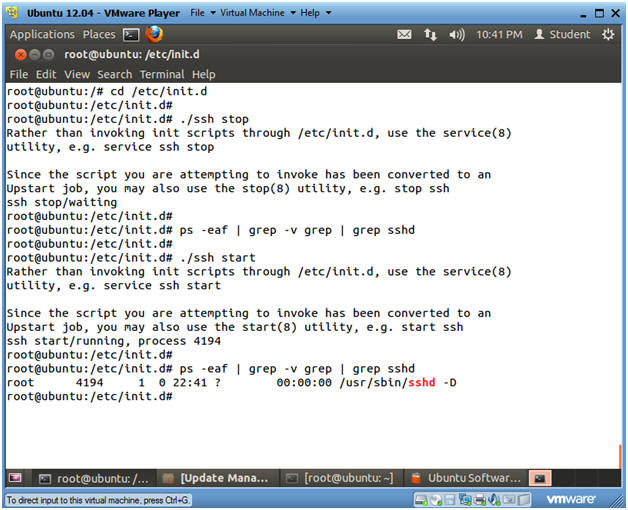Close the root@ubuntu terminal window
628x510 pixels.
pyautogui.click(x=20, y=54)
